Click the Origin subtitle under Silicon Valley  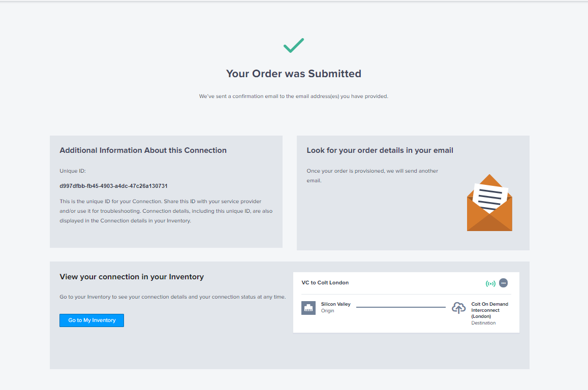point(327,310)
